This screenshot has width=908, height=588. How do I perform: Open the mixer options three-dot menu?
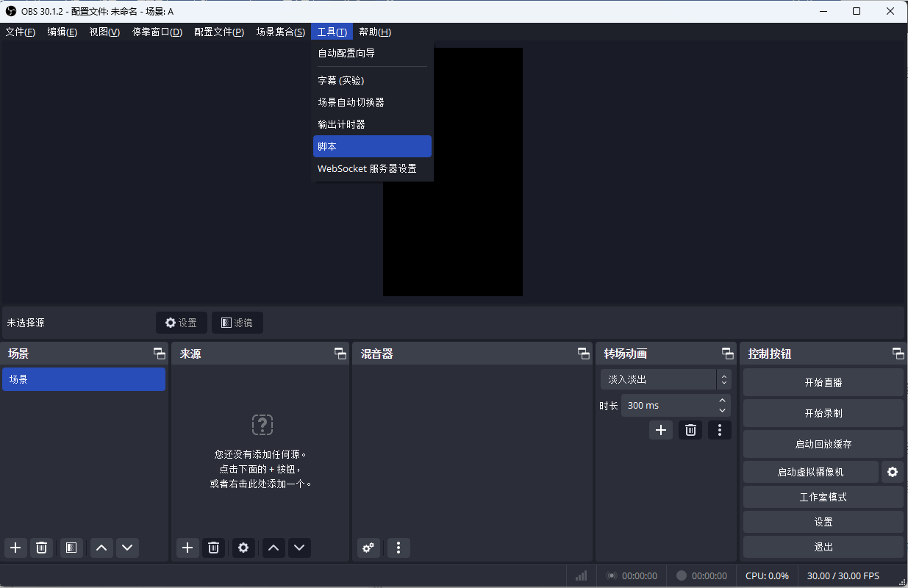(x=398, y=548)
